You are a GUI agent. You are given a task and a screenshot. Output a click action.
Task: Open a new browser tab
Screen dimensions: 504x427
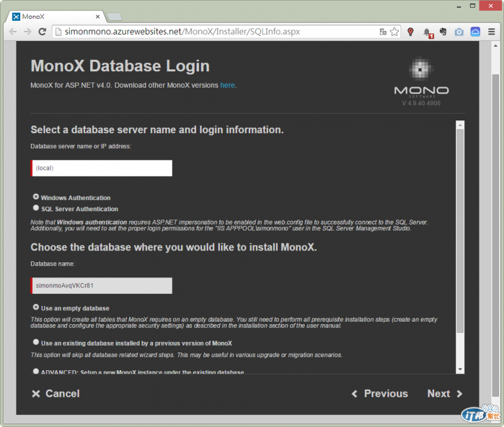[114, 17]
